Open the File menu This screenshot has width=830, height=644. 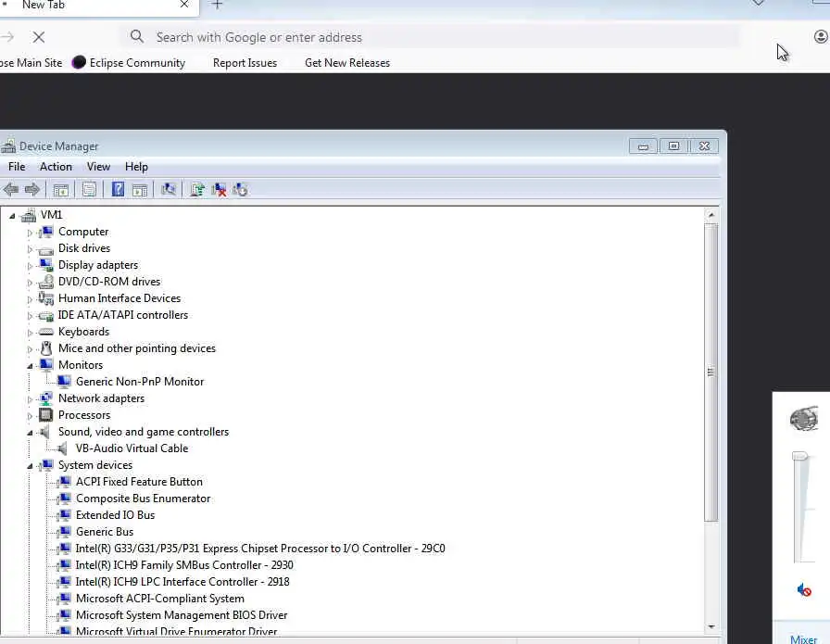(x=17, y=167)
